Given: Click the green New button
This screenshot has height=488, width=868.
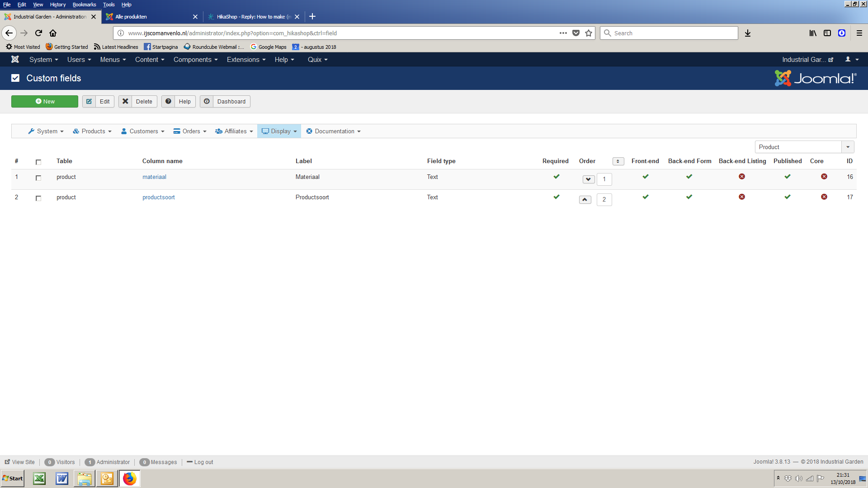Looking at the screenshot, I should click(x=45, y=102).
